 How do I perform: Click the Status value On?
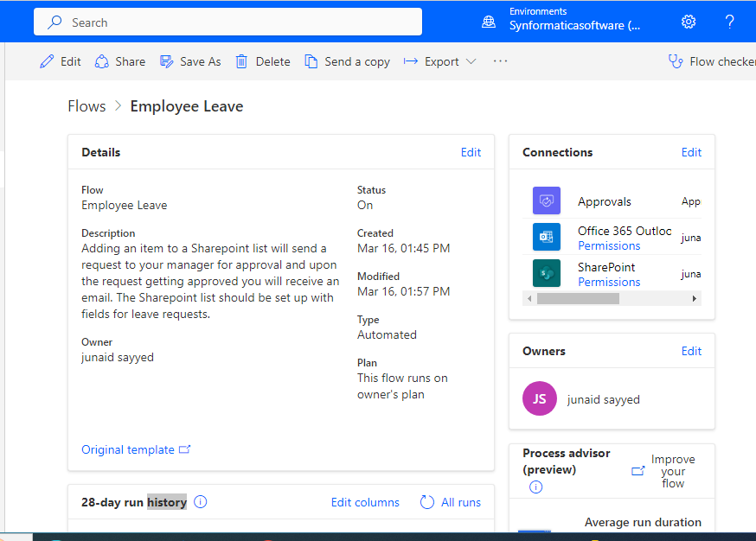365,205
